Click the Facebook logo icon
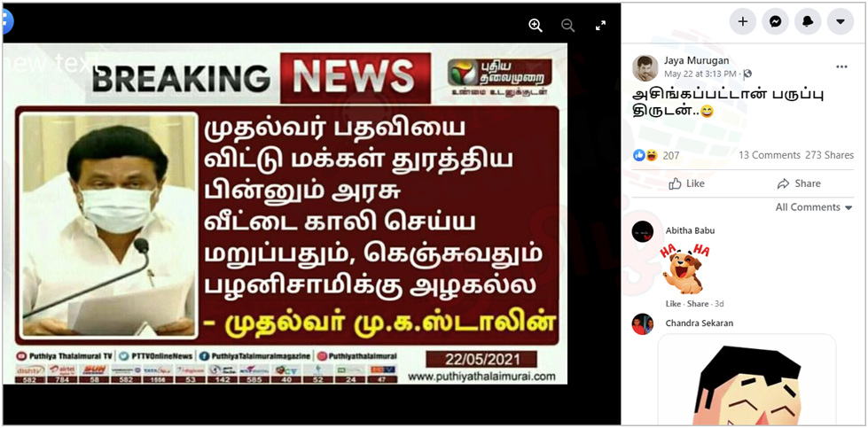This screenshot has width=868, height=428. click(x=6, y=22)
